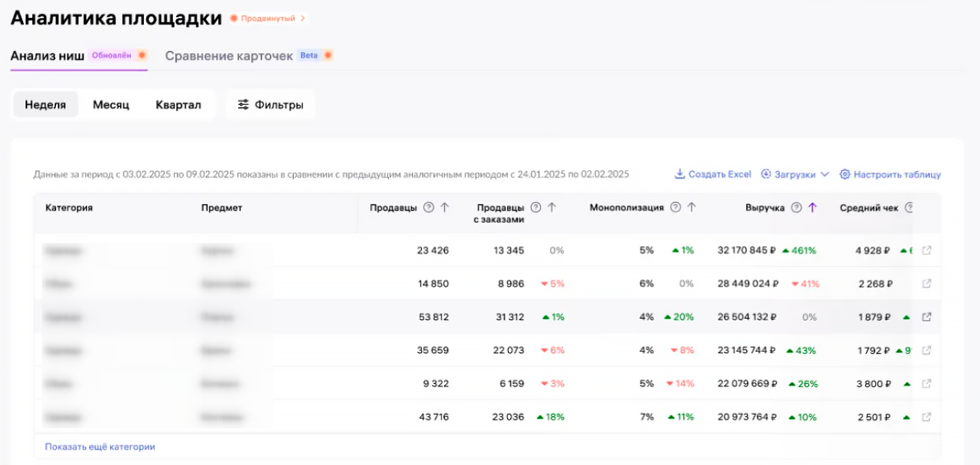Open the Средний чек help icon
This screenshot has height=465, width=980.
[x=909, y=207]
